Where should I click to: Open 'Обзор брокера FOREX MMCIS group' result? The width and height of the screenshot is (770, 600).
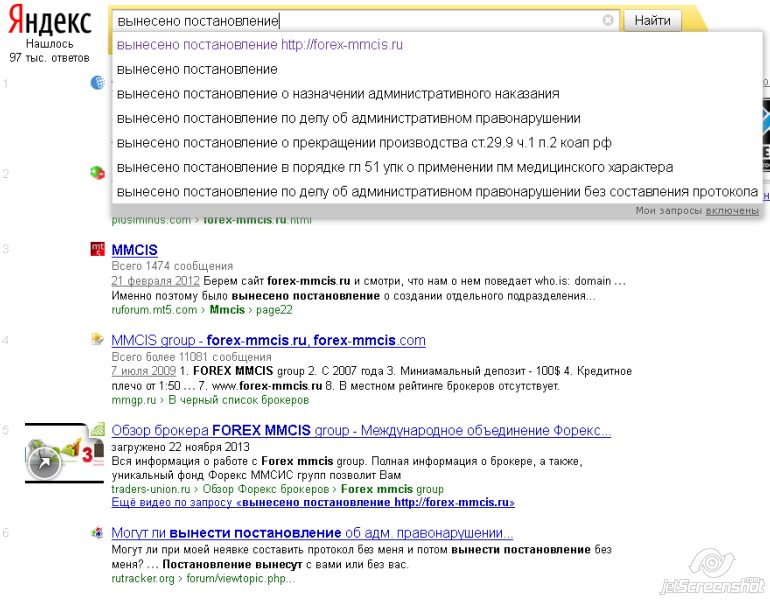pyautogui.click(x=361, y=431)
